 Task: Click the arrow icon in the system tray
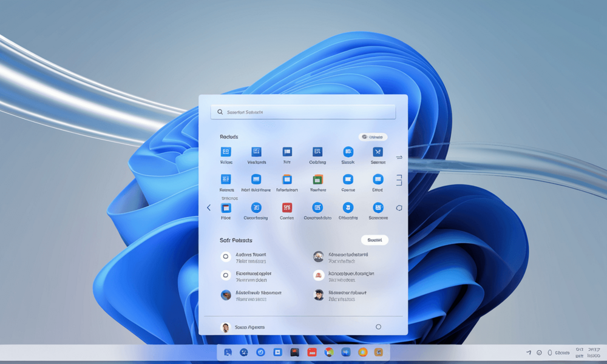[x=529, y=352]
